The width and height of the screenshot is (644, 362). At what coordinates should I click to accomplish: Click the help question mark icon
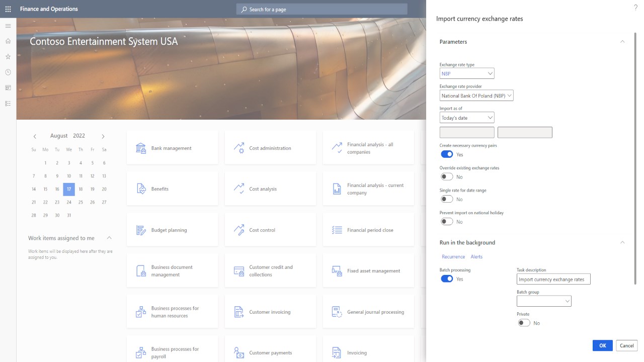pyautogui.click(x=635, y=7)
